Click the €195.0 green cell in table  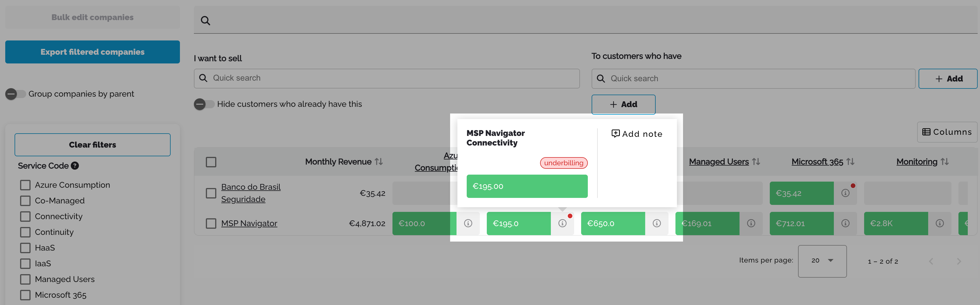[x=519, y=223]
